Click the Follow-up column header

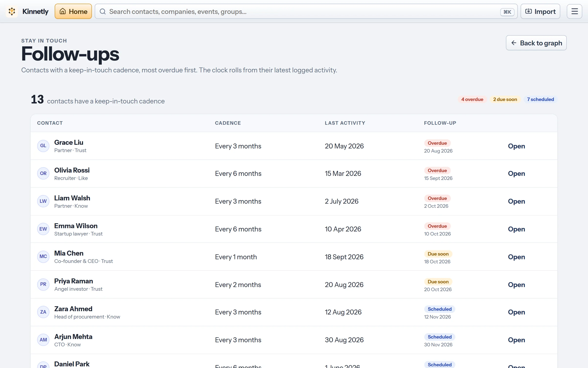[x=440, y=123]
